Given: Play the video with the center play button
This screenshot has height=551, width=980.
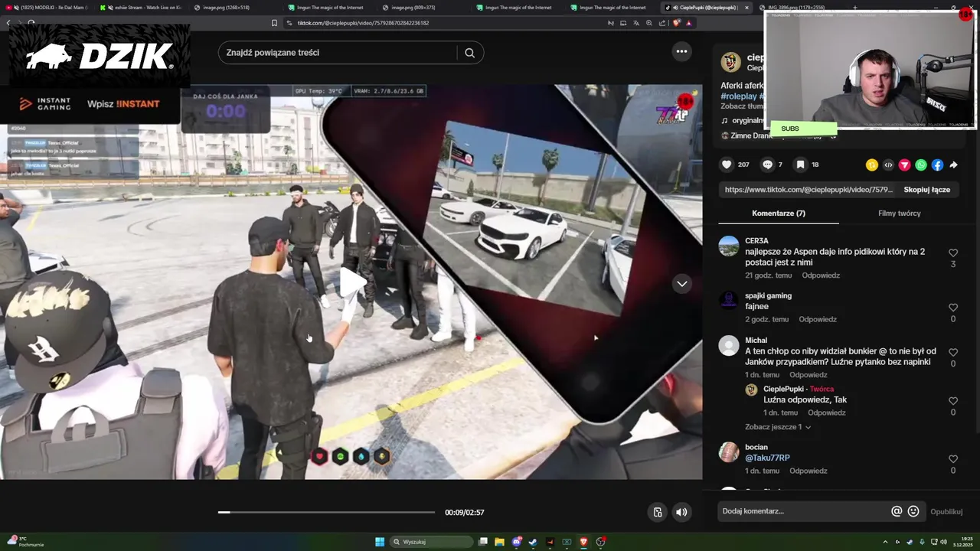Looking at the screenshot, I should click(352, 282).
